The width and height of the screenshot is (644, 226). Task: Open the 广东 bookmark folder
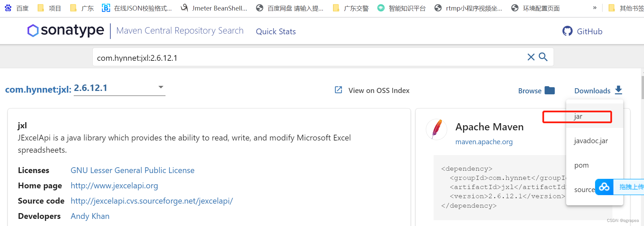tap(82, 8)
